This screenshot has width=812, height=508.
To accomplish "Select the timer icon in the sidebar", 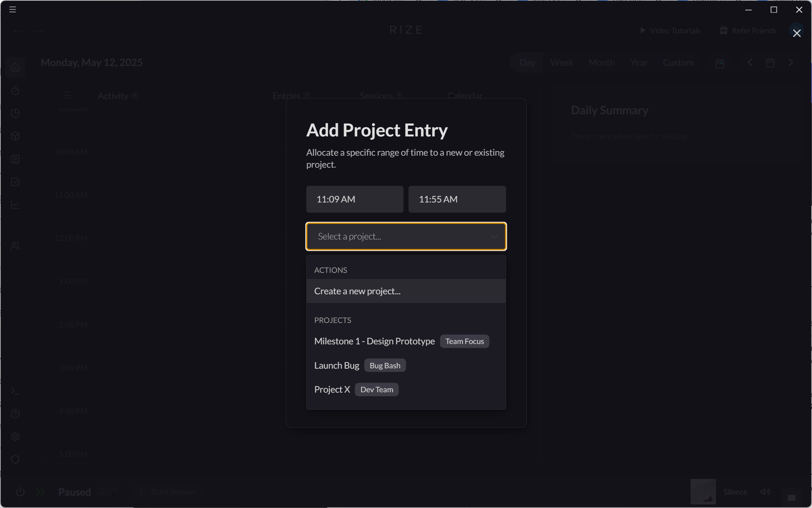I will tap(15, 91).
